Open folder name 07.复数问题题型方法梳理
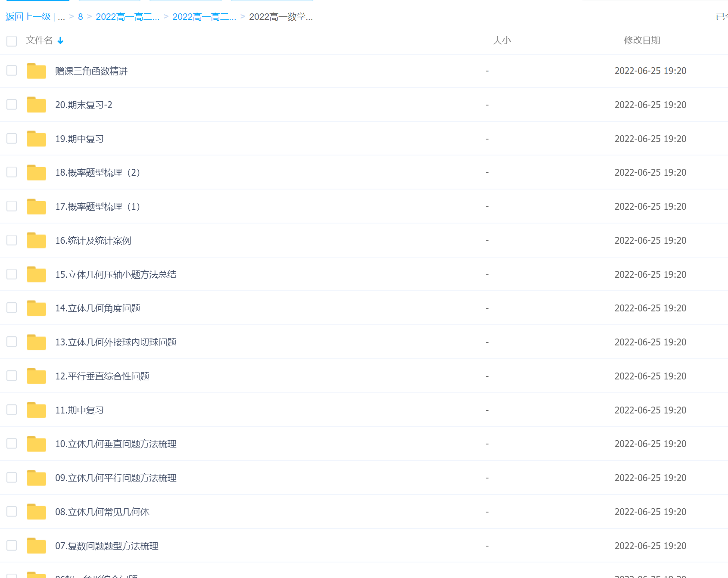Viewport: 728px width, 578px height. tap(107, 546)
